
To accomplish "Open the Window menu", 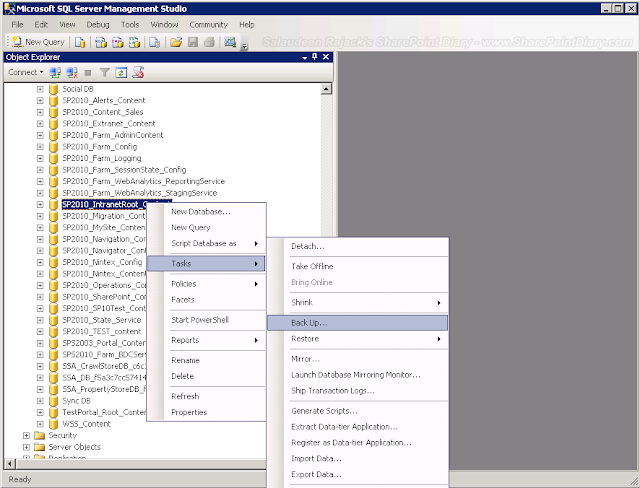I will tap(164, 24).
